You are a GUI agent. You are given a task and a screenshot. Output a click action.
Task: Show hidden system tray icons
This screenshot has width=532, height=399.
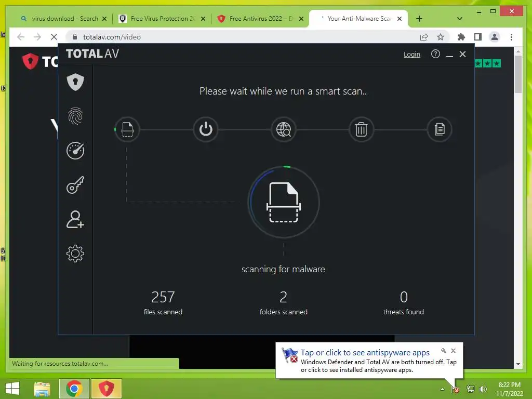pos(442,389)
